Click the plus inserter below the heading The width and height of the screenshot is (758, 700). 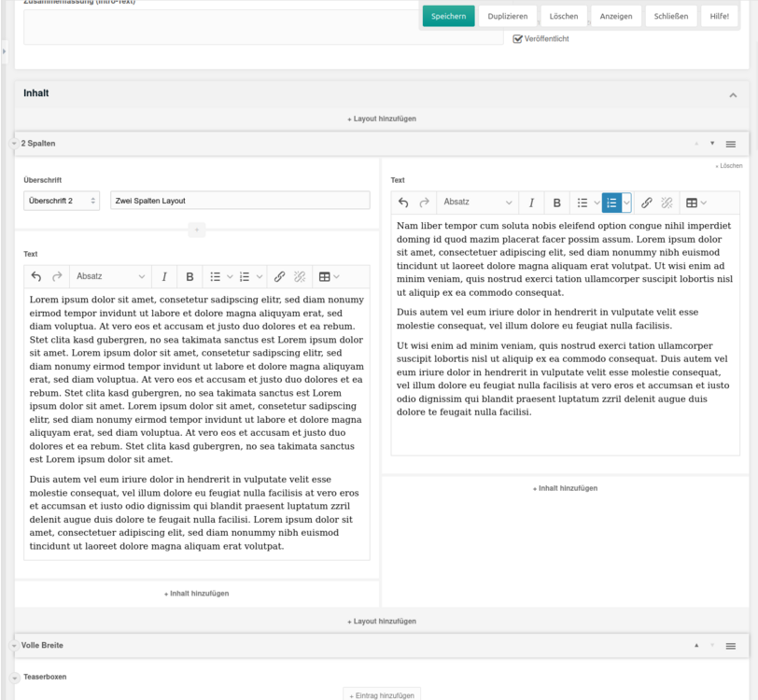pos(197,231)
